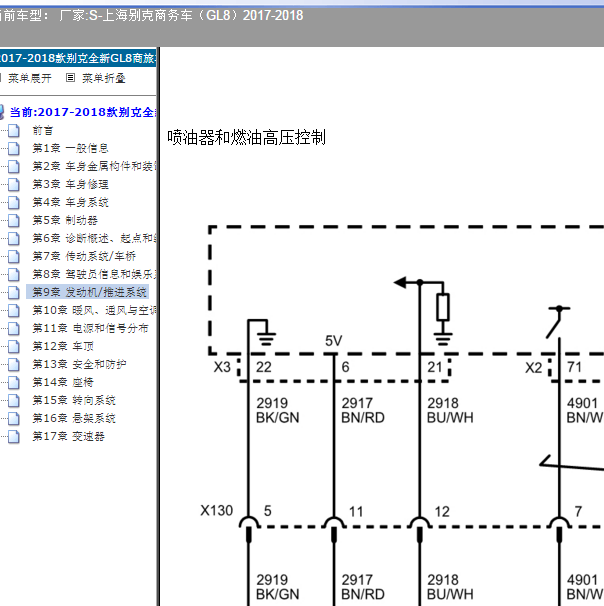Open 第5章 制动器 chapter

click(x=65, y=220)
